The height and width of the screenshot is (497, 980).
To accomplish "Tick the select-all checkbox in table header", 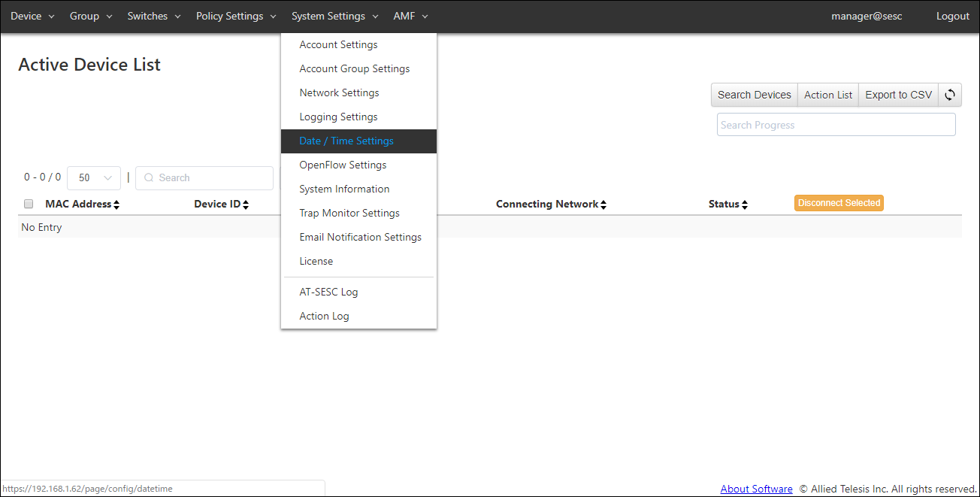I will point(29,204).
